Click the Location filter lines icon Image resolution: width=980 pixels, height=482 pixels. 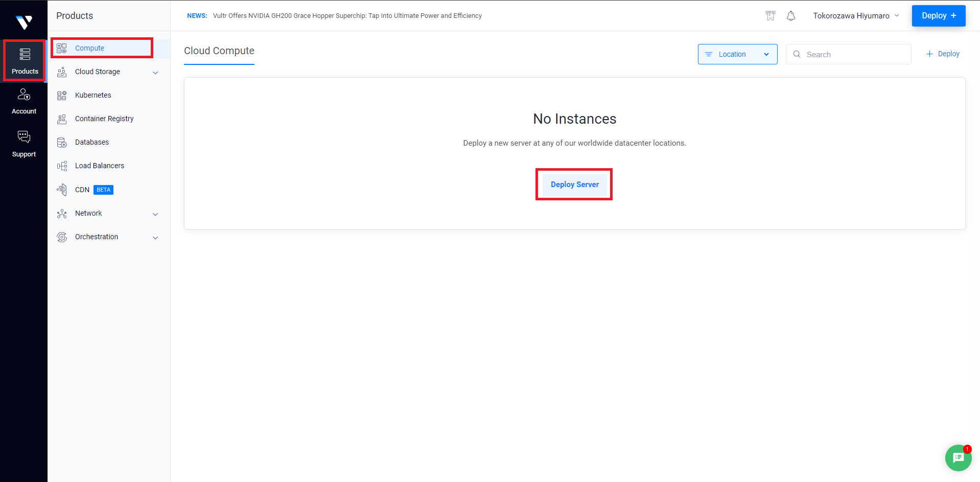pos(709,54)
